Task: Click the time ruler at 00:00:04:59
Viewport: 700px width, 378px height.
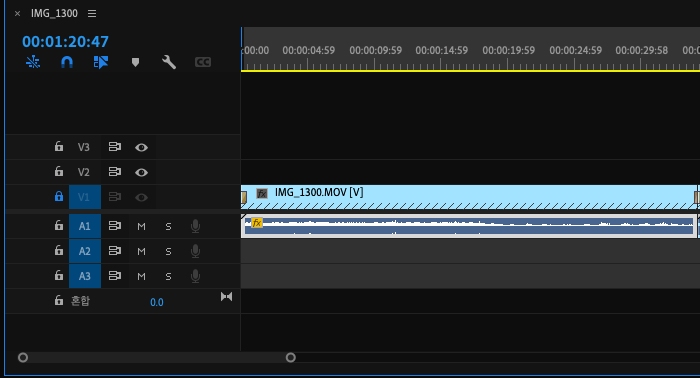Action: (x=308, y=50)
